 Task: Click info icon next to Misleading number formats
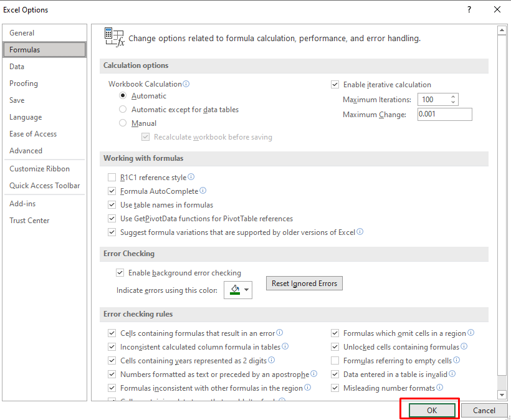[440, 388]
